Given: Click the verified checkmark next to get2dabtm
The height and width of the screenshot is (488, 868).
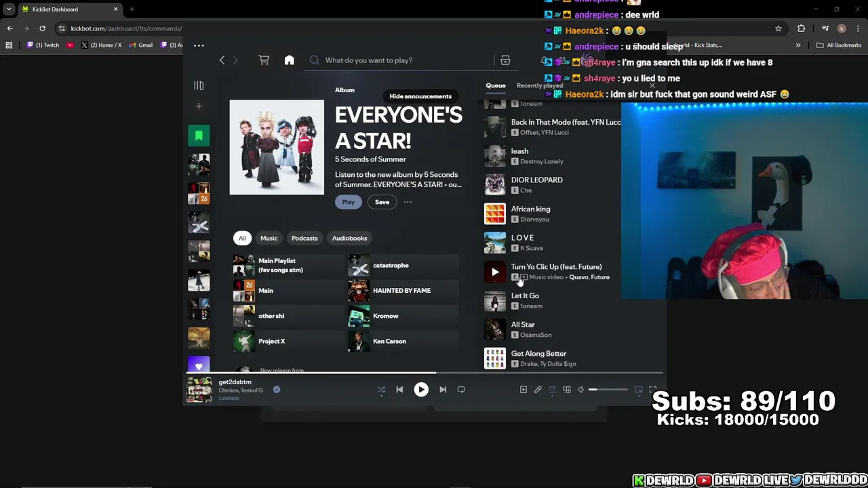Looking at the screenshot, I should (x=277, y=390).
